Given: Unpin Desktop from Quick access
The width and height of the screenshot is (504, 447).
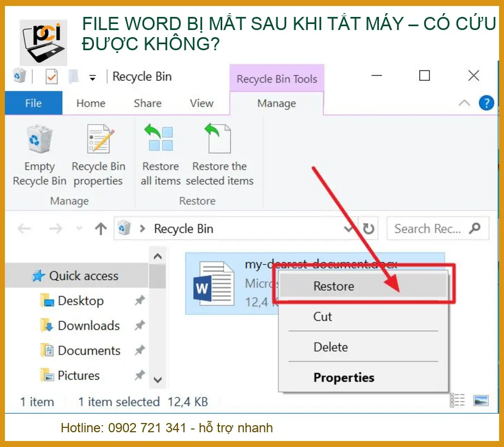Looking at the screenshot, I should coord(139,301).
